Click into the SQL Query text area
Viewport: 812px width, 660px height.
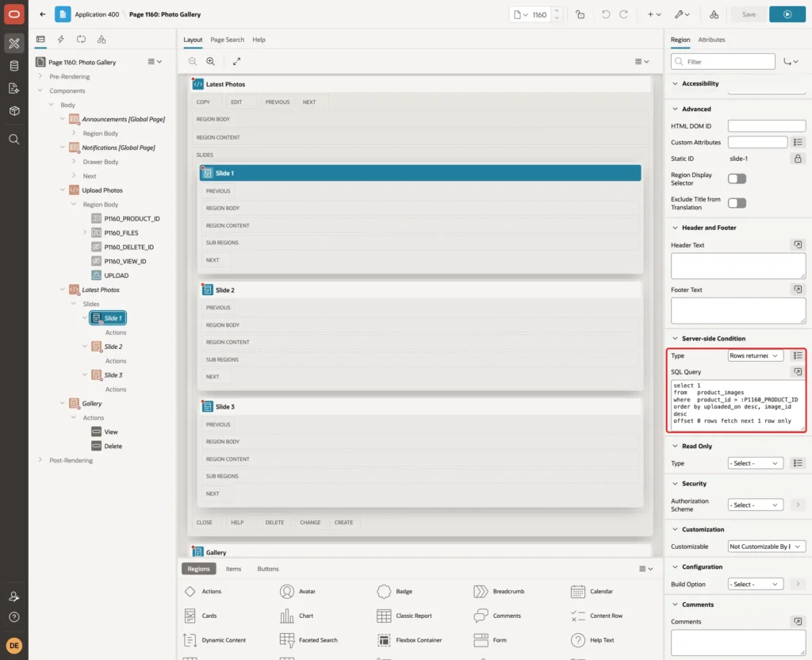coord(738,405)
